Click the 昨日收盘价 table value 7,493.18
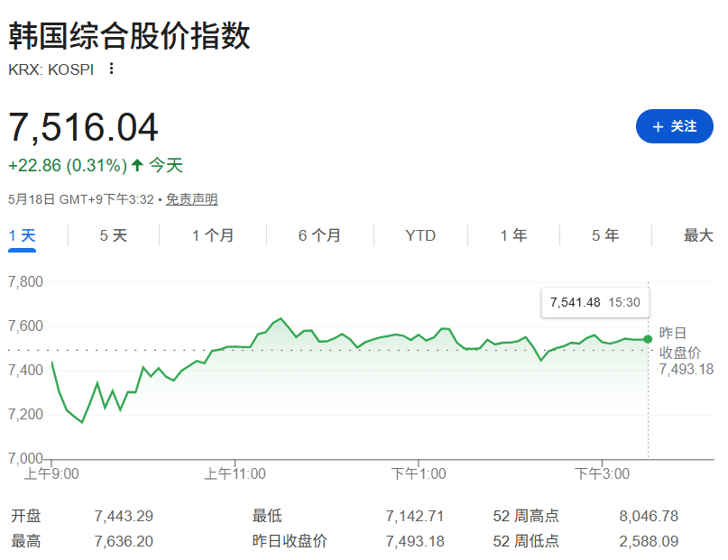This screenshot has height=560, width=728. (415, 541)
